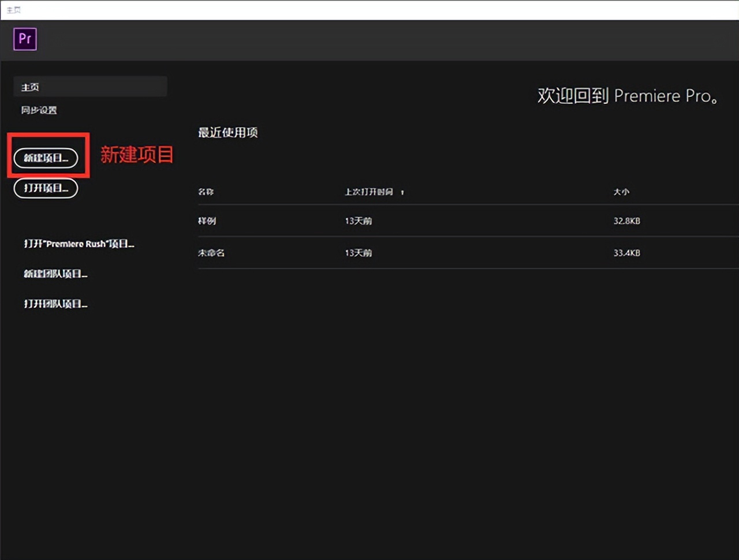Click the 欢迎回到 Premiere Pro welcome text
The height and width of the screenshot is (560, 739).
pos(628,96)
